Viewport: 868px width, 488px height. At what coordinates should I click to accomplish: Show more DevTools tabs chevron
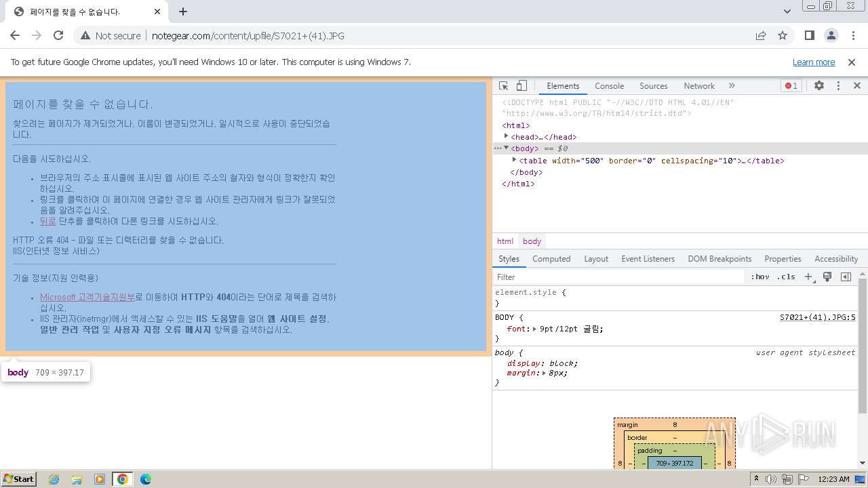(x=732, y=85)
